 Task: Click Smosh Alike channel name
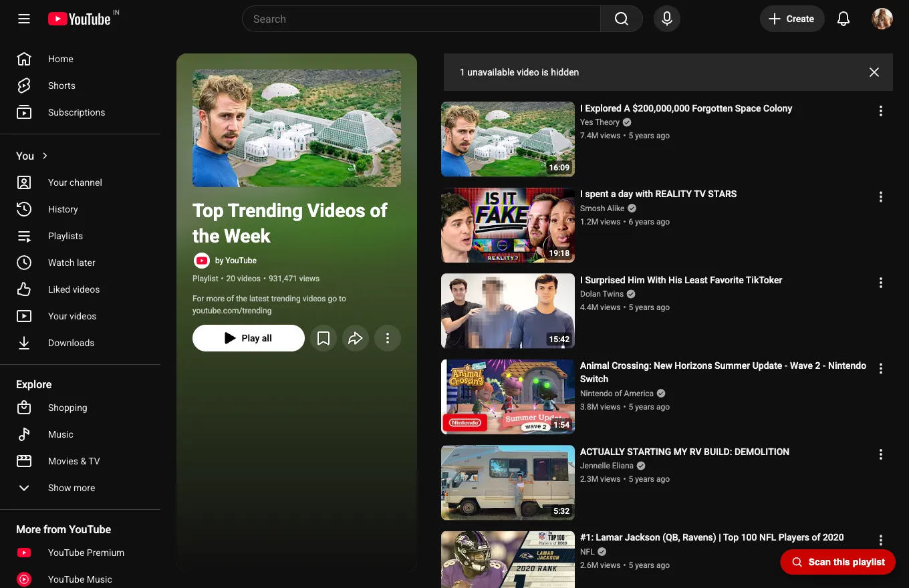click(602, 208)
